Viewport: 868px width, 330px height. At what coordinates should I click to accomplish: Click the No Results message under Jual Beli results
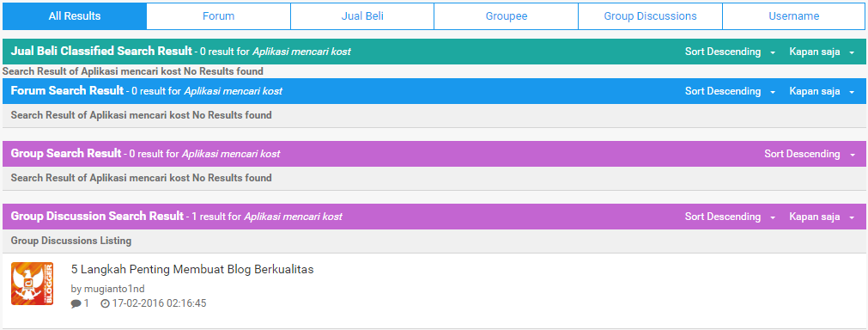coord(133,70)
